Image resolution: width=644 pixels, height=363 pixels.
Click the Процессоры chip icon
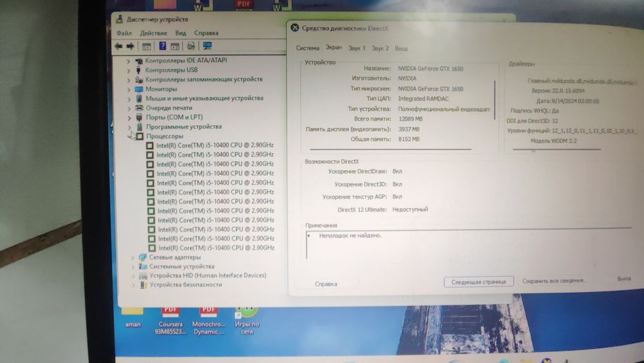pos(140,136)
